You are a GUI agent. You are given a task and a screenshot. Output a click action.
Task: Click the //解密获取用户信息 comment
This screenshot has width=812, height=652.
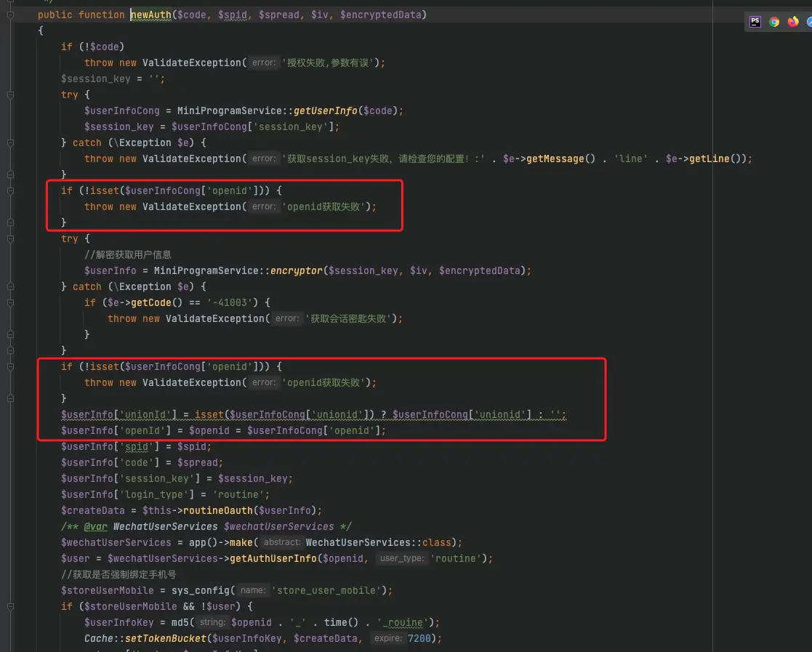click(x=128, y=255)
